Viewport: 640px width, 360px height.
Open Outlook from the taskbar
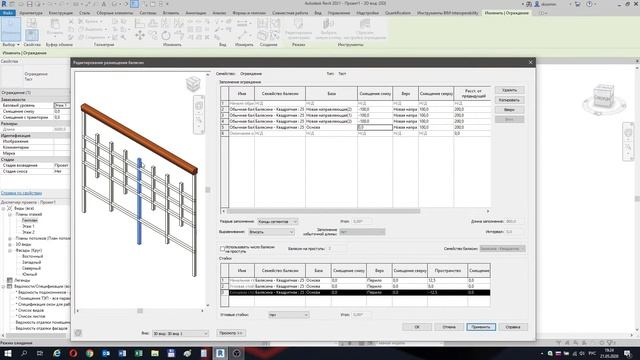pyautogui.click(x=106, y=353)
